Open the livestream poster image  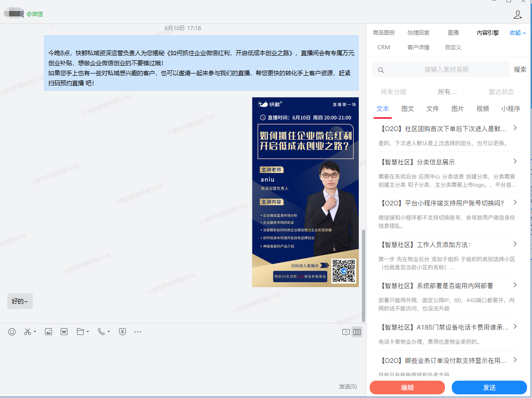pyautogui.click(x=305, y=192)
